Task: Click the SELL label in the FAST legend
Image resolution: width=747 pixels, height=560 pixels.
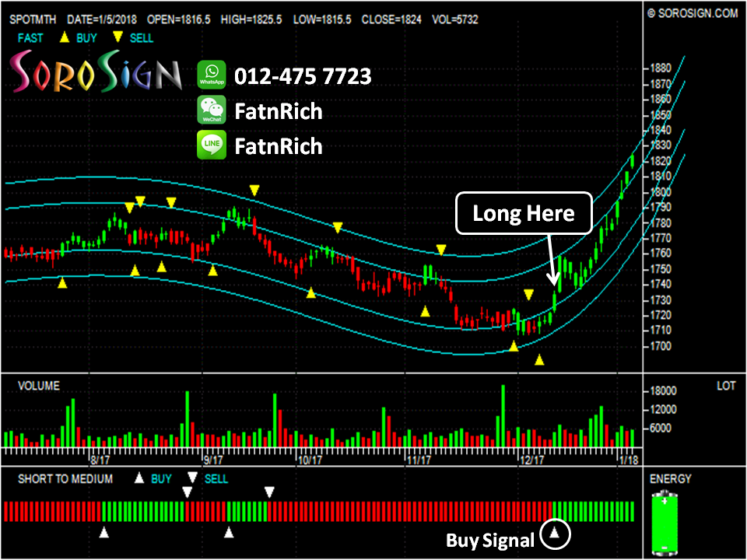Action: click(142, 37)
